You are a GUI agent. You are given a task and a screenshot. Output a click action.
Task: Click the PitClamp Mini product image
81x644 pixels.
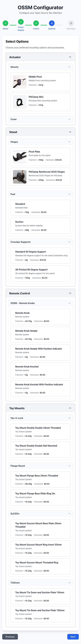pos(19,101)
